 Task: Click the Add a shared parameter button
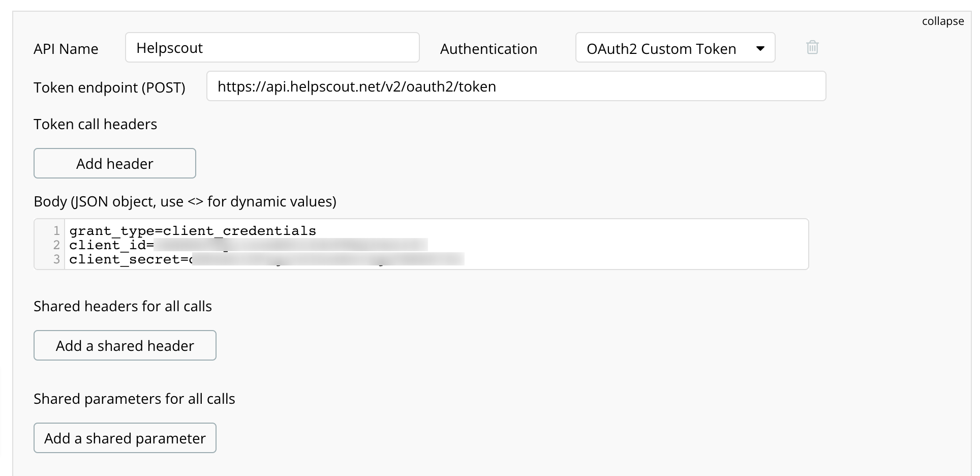click(125, 438)
